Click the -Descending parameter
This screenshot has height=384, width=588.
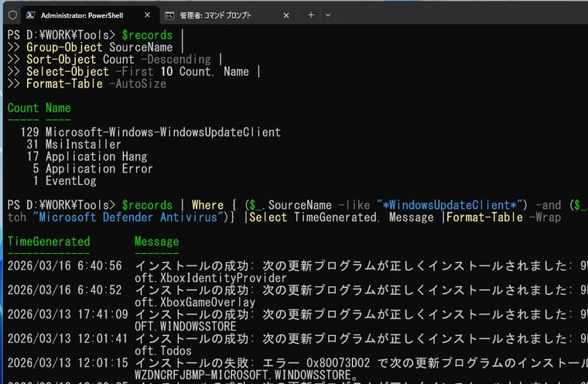pos(176,60)
